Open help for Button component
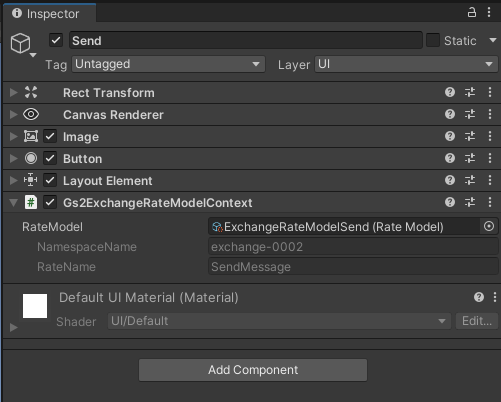The height and width of the screenshot is (402, 501). tap(450, 158)
